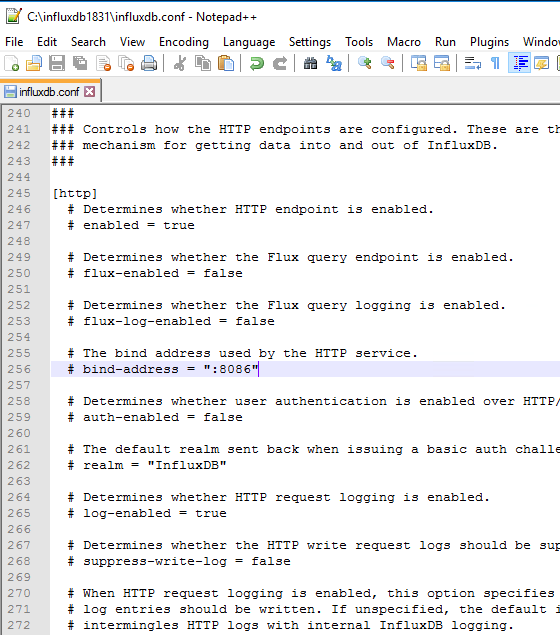Save the file with the Save icon
This screenshot has width=560, height=635.
(x=57, y=64)
